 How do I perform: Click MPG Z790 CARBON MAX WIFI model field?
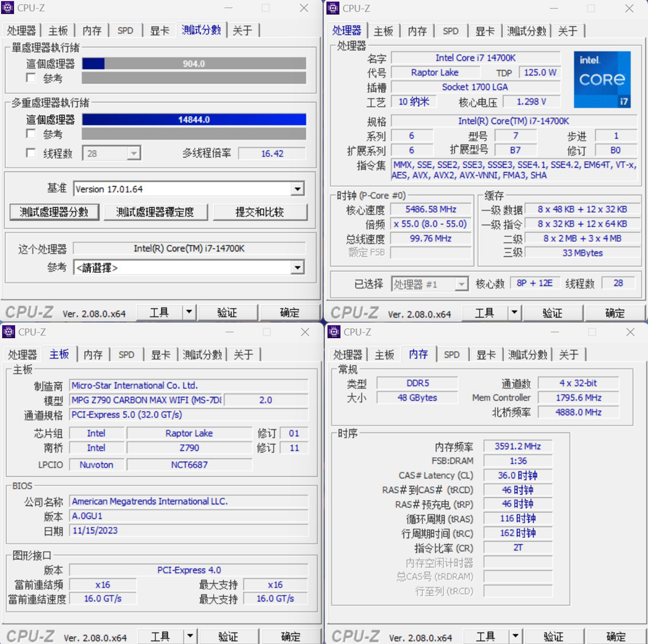(146, 400)
